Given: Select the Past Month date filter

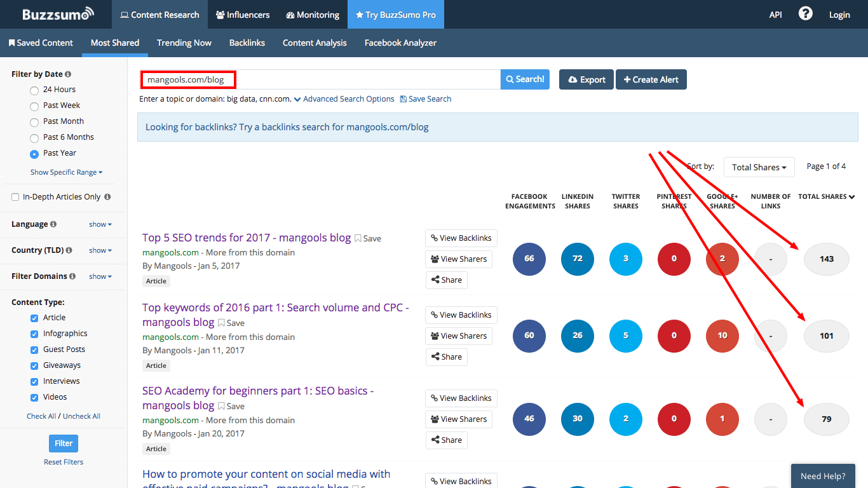Looking at the screenshot, I should 34,122.
